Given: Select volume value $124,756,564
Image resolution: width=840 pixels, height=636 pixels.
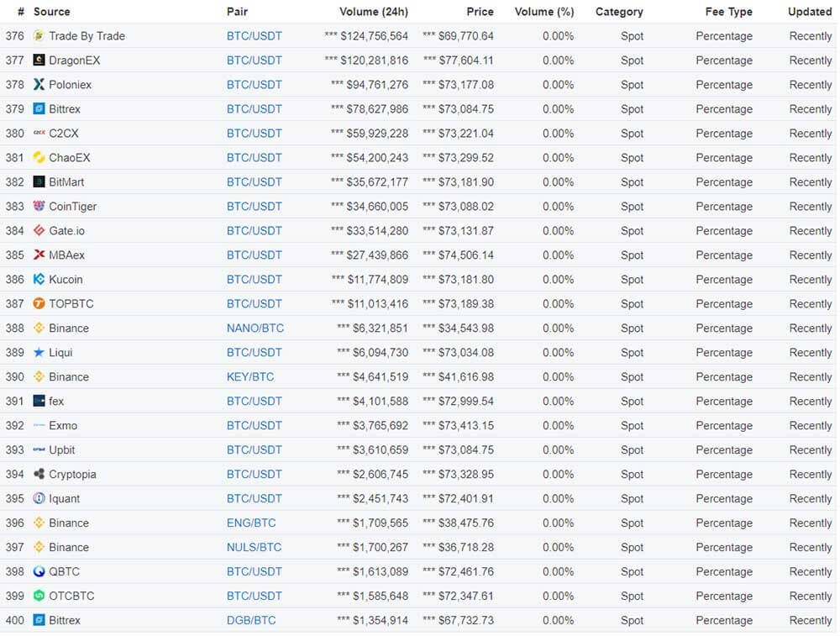Looking at the screenshot, I should point(374,36).
